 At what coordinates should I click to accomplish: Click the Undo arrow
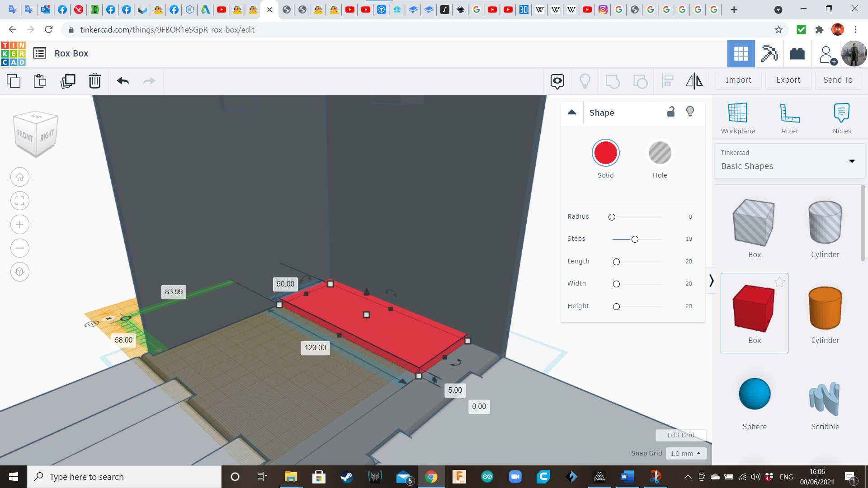123,81
